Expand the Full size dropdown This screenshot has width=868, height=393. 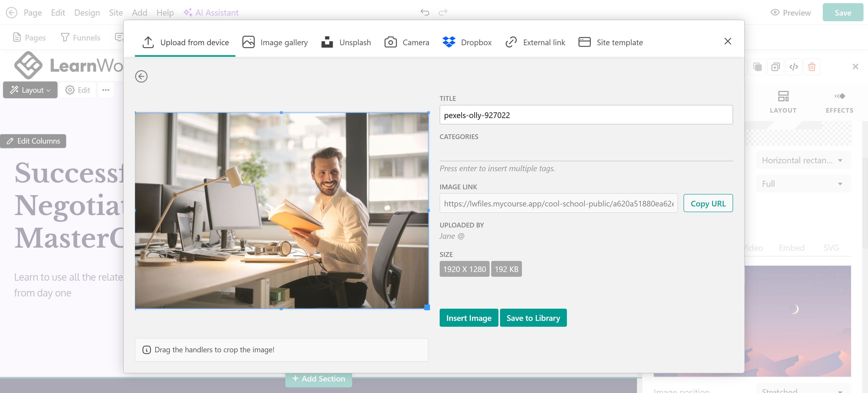(x=803, y=184)
